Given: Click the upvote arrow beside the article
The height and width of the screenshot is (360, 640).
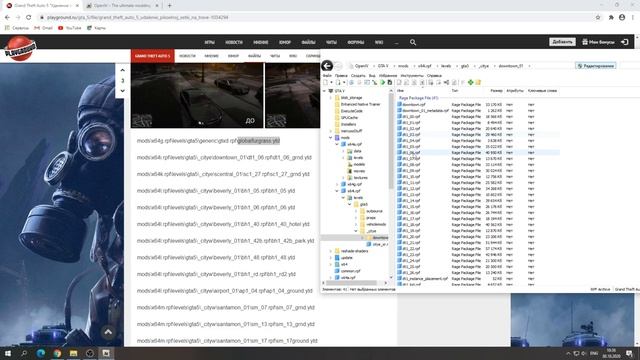Looking at the screenshot, I should tap(122, 70).
